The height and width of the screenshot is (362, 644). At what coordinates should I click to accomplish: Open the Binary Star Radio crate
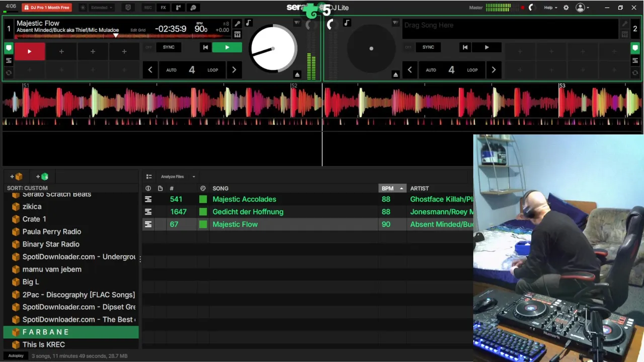pos(51,244)
